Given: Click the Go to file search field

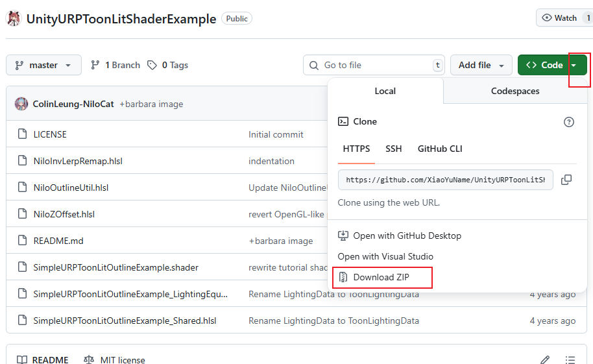Looking at the screenshot, I should tap(374, 65).
